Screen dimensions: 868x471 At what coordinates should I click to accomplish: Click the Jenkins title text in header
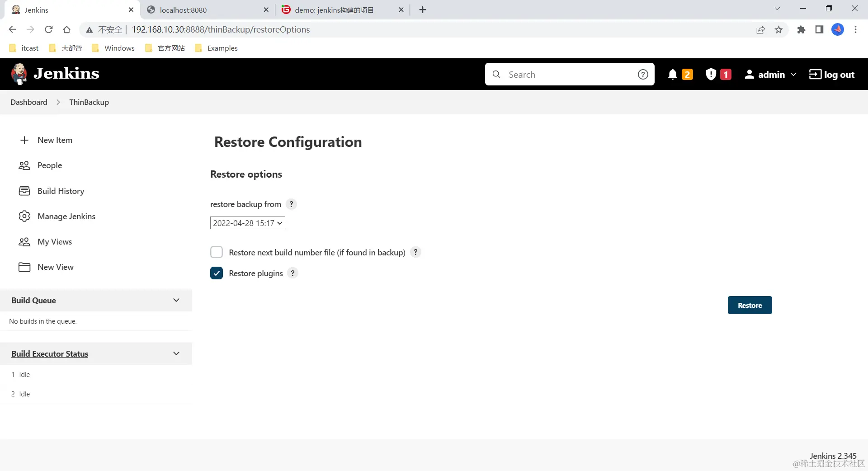(x=66, y=74)
